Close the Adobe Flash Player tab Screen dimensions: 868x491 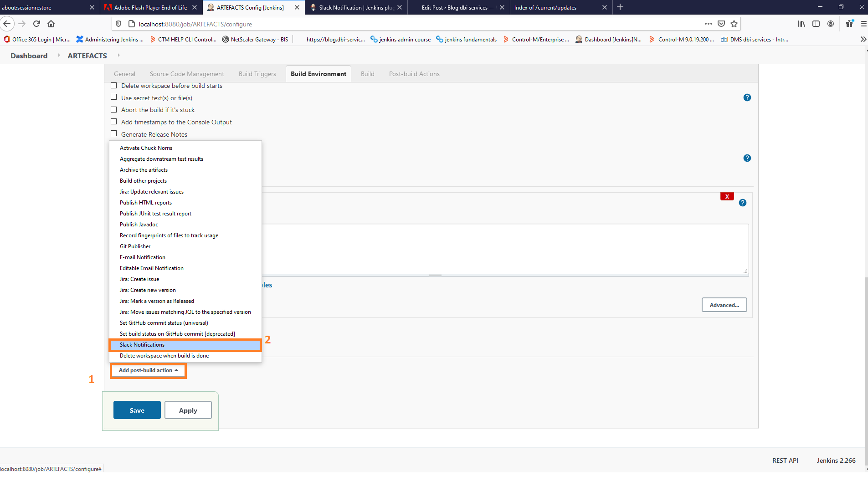(195, 7)
